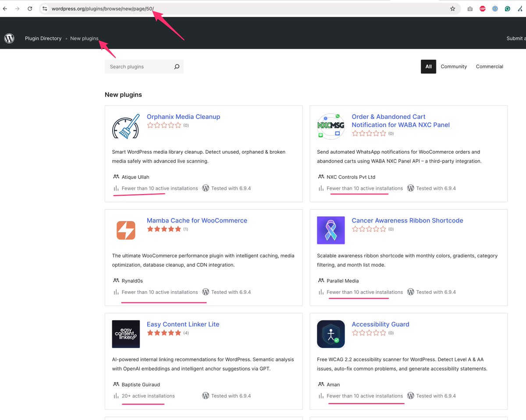This screenshot has height=420, width=526.
Task: Select the Community filter tab
Action: click(454, 67)
